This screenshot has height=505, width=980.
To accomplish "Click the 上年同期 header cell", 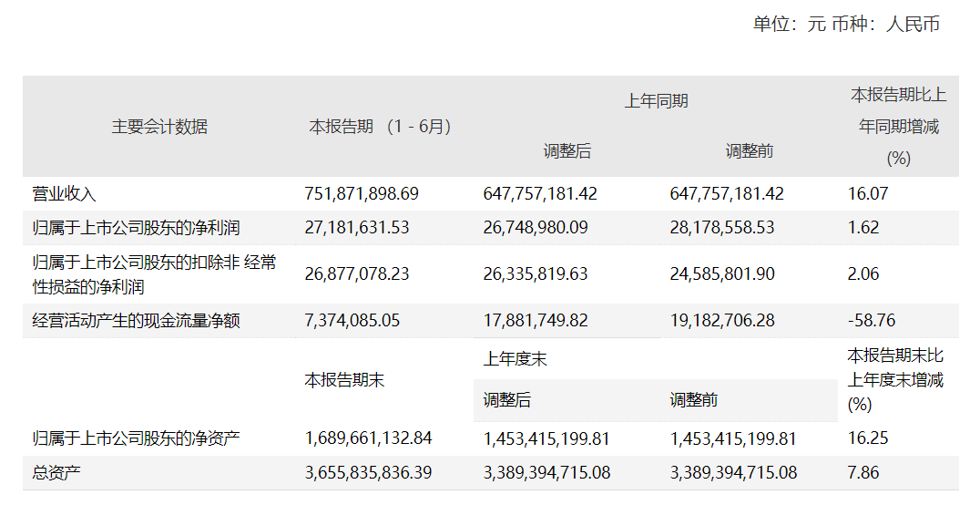I will 656,101.
